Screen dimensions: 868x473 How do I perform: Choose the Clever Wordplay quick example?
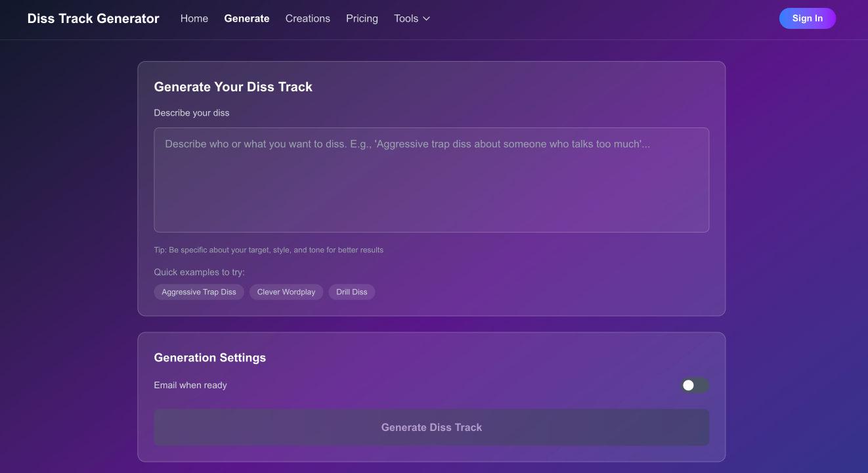click(x=286, y=292)
